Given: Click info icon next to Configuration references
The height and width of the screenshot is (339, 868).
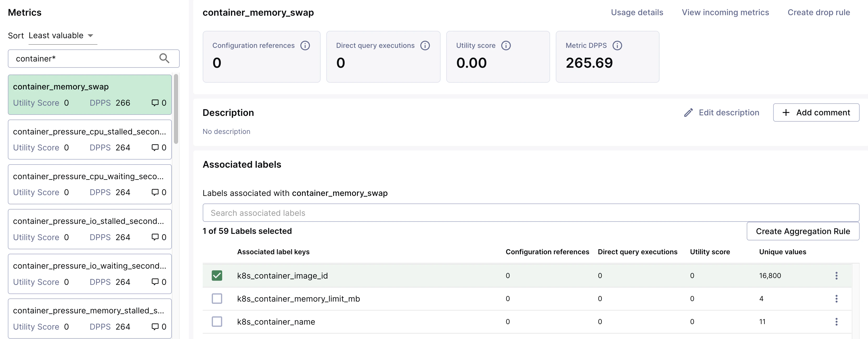Looking at the screenshot, I should pos(305,46).
